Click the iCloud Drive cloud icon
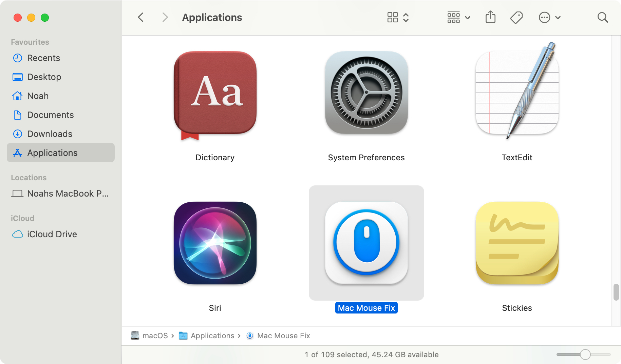The height and width of the screenshot is (364, 621). (x=18, y=234)
